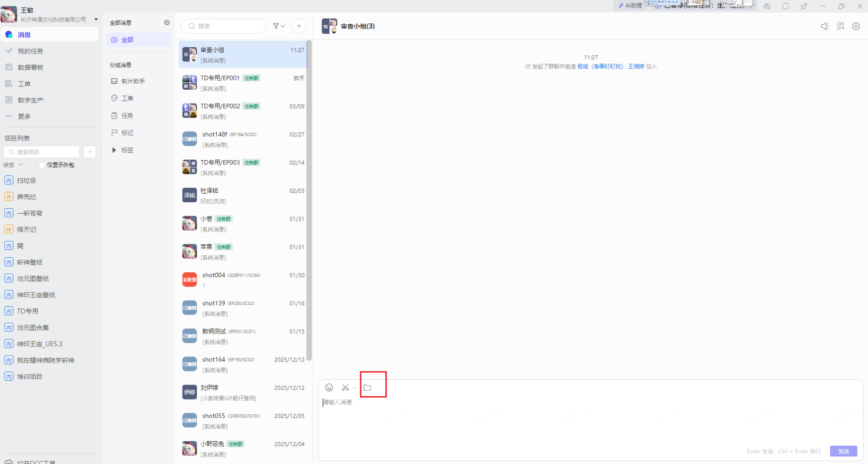868x464 pixels.
Task: Open the emoji picker in message box
Action: point(329,388)
